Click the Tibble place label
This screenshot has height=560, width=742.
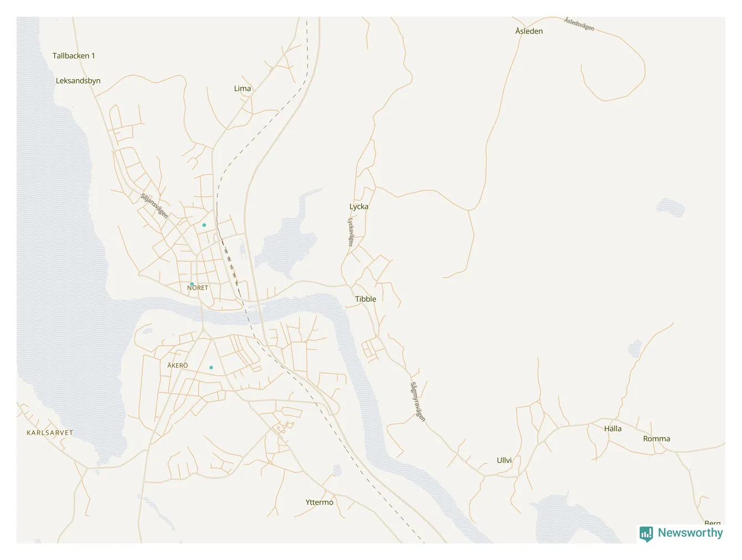365,299
